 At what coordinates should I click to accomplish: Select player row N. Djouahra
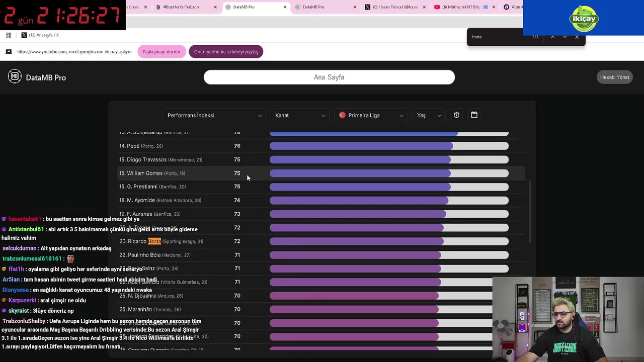click(x=321, y=296)
